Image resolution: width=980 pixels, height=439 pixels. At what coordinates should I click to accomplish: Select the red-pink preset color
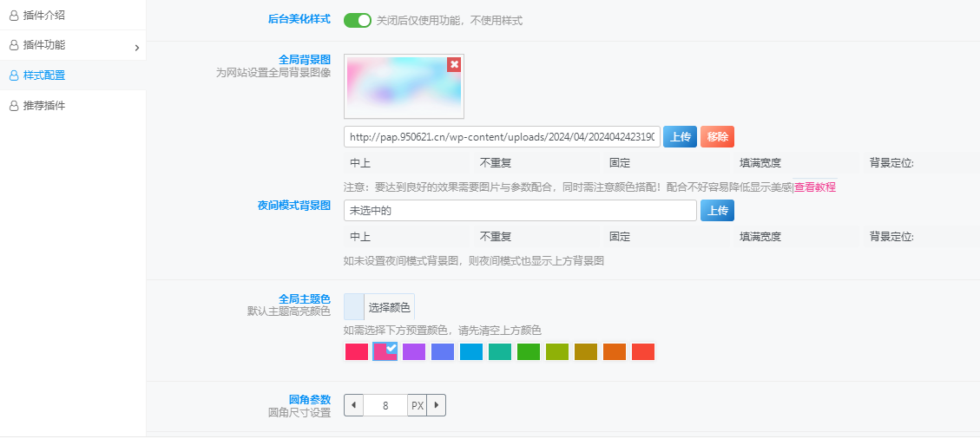(x=356, y=351)
